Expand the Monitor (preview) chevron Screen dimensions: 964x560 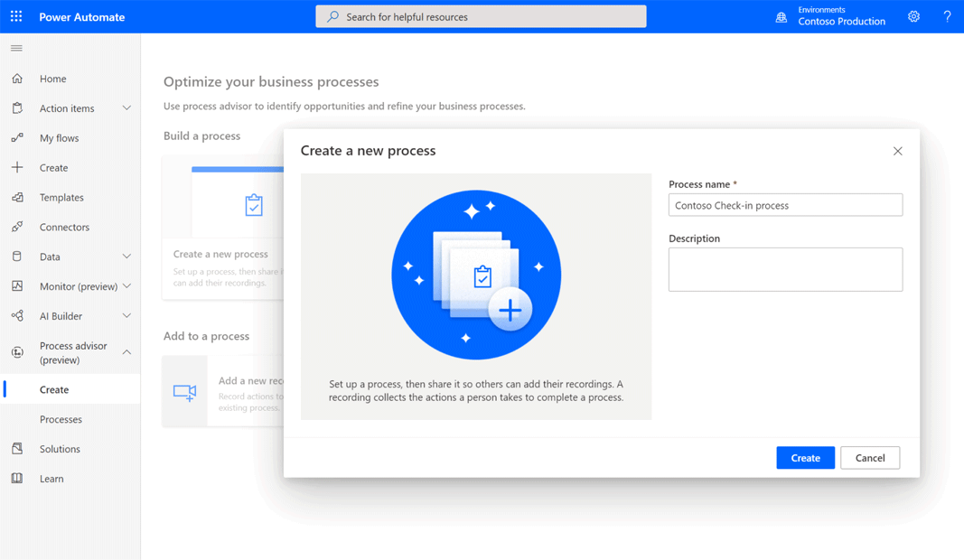126,285
